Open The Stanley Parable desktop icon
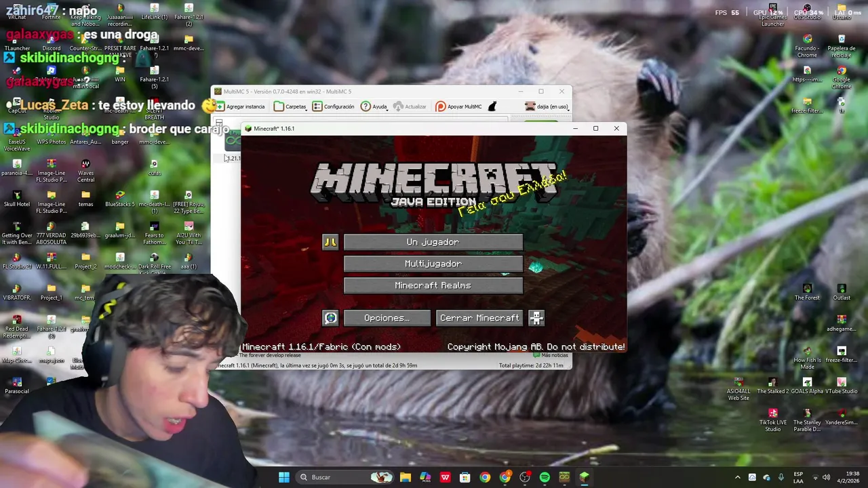868x488 pixels. 807,420
